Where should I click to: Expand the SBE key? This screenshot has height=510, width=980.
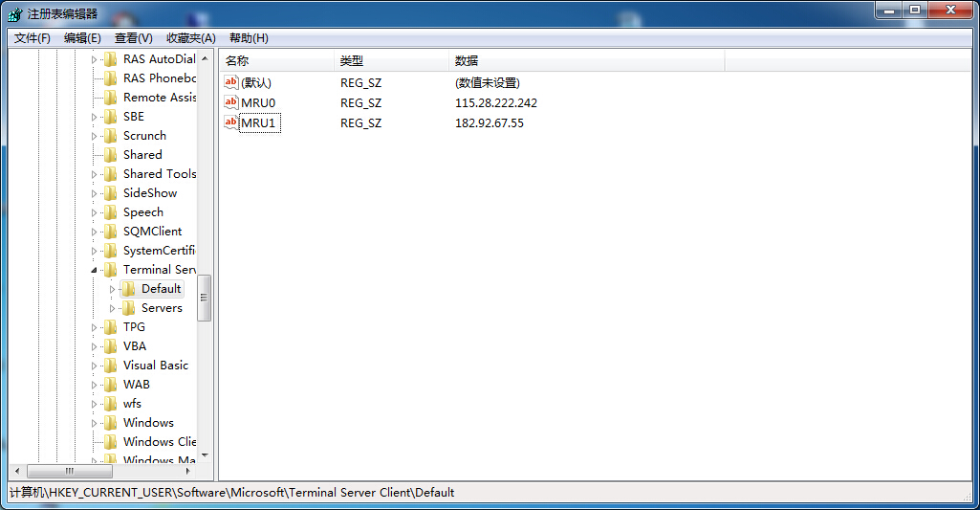click(95, 117)
